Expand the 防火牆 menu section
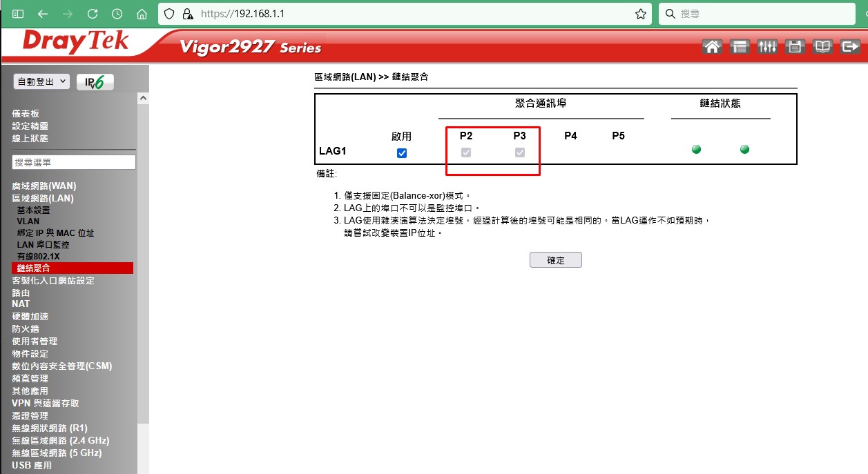 coord(26,329)
